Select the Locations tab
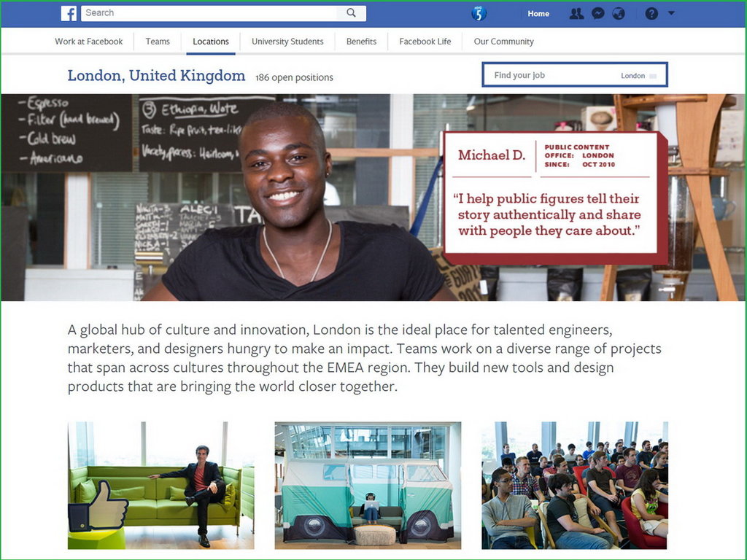 [x=211, y=42]
